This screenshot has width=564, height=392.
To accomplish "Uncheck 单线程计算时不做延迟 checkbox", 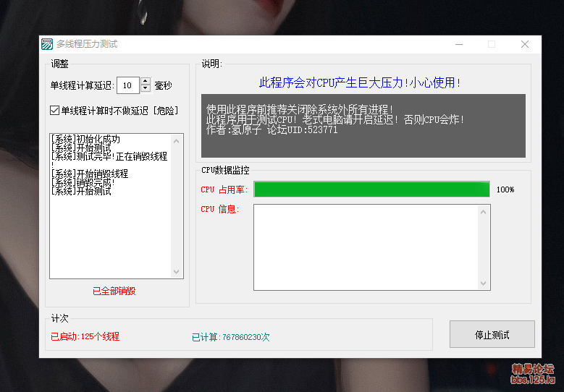I will tap(54, 111).
